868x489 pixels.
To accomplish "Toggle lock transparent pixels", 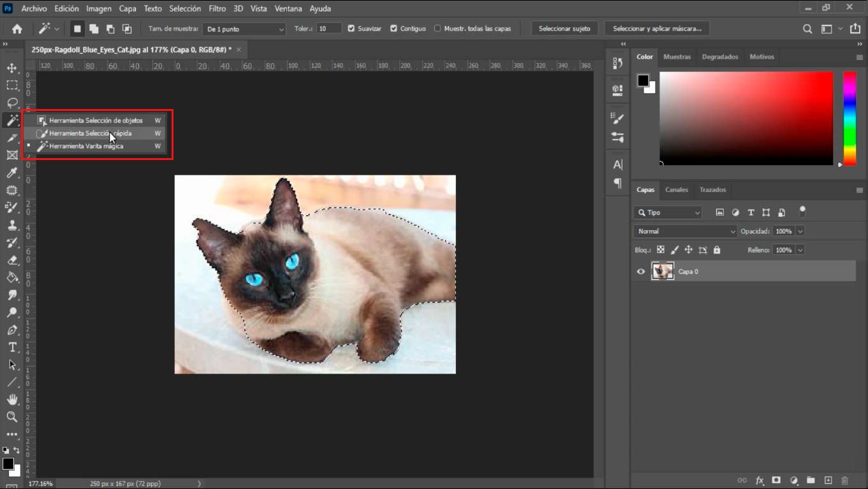I will 661,250.
